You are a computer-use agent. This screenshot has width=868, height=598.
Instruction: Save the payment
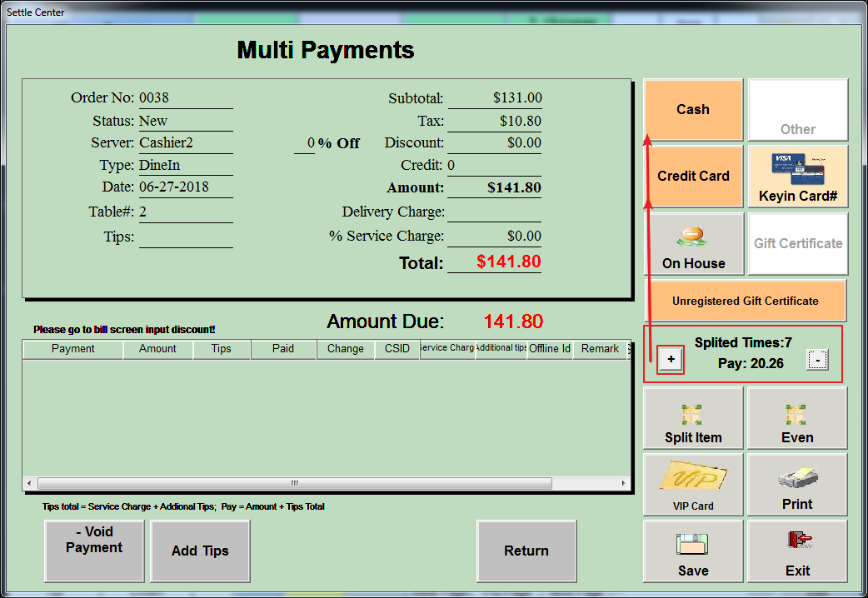tap(693, 551)
